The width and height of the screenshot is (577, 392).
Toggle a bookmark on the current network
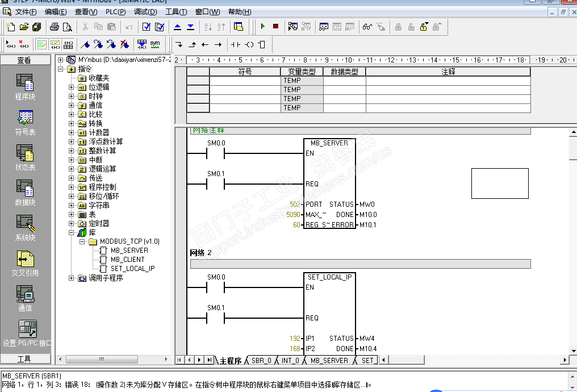click(85, 44)
